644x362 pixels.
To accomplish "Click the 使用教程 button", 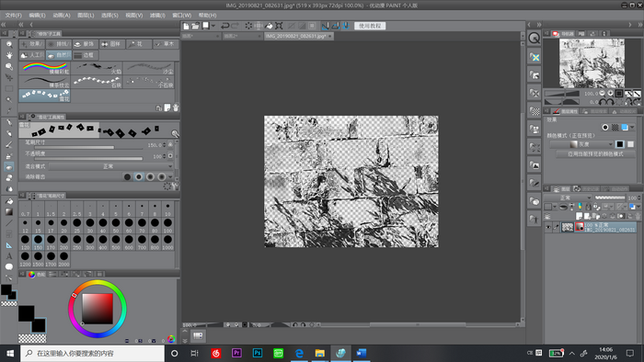I will 370,26.
